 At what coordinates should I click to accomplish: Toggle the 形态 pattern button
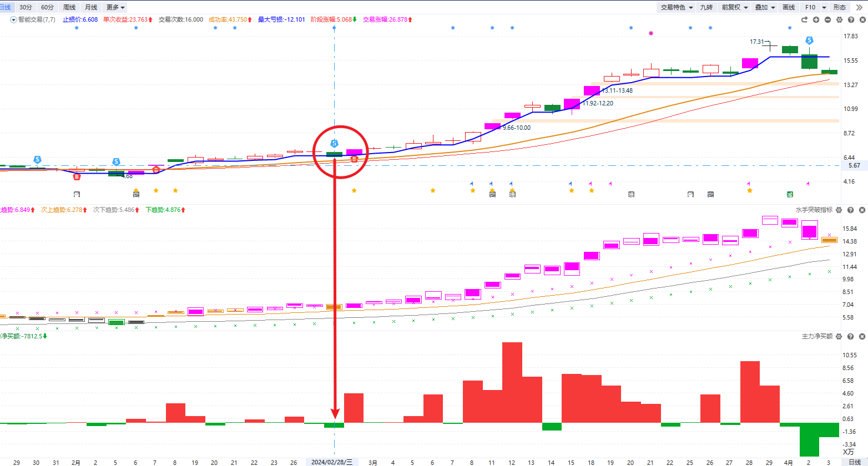pyautogui.click(x=840, y=7)
